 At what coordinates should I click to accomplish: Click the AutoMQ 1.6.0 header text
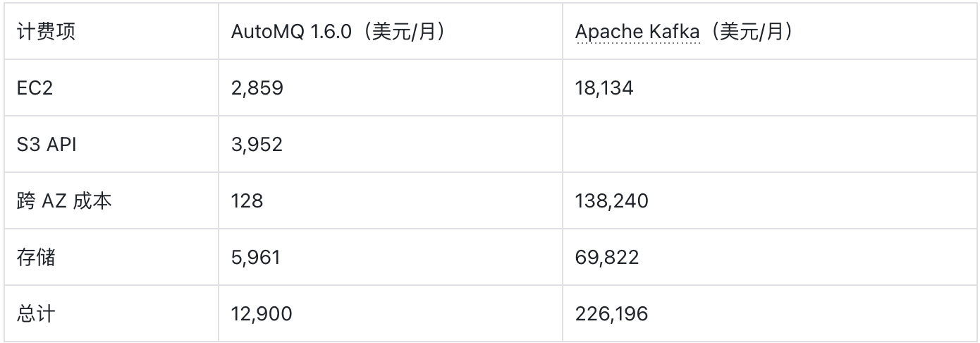pyautogui.click(x=290, y=32)
